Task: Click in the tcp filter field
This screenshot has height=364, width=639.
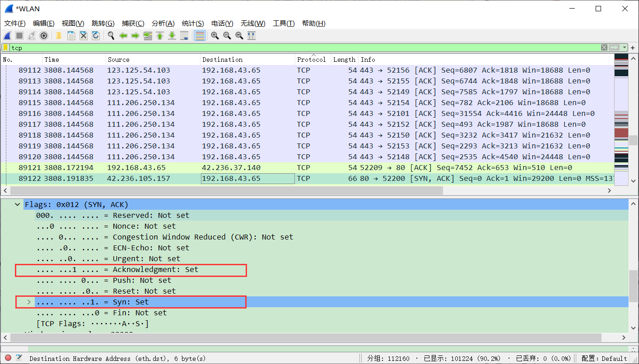Action: 305,47
